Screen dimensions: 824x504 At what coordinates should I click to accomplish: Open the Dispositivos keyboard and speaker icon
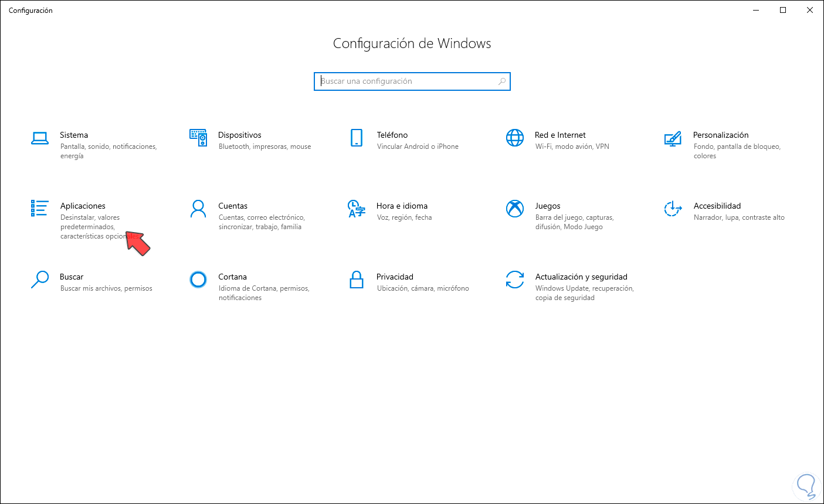point(198,138)
